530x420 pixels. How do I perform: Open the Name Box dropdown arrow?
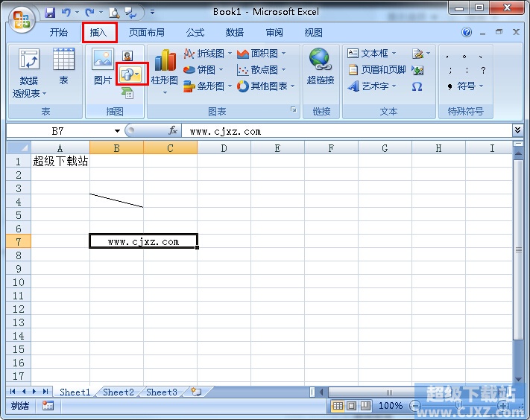point(117,131)
